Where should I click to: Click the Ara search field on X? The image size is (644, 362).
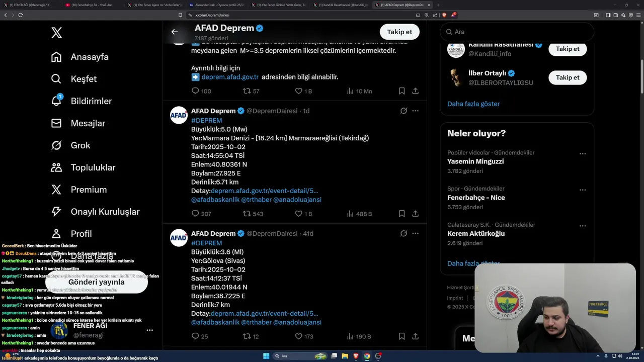[517, 32]
